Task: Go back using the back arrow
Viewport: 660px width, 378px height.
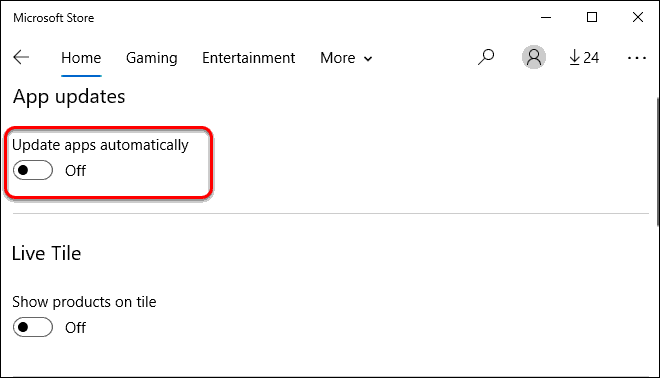Action: (x=21, y=57)
